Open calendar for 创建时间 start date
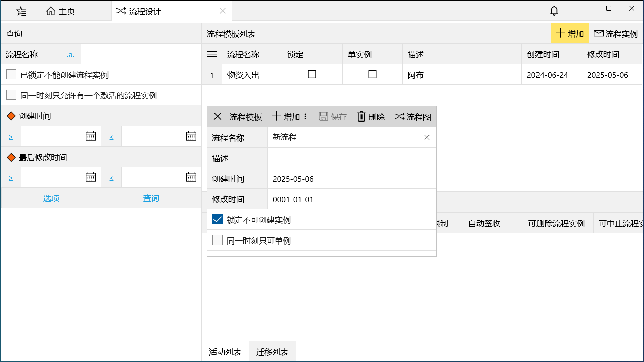 [91, 136]
